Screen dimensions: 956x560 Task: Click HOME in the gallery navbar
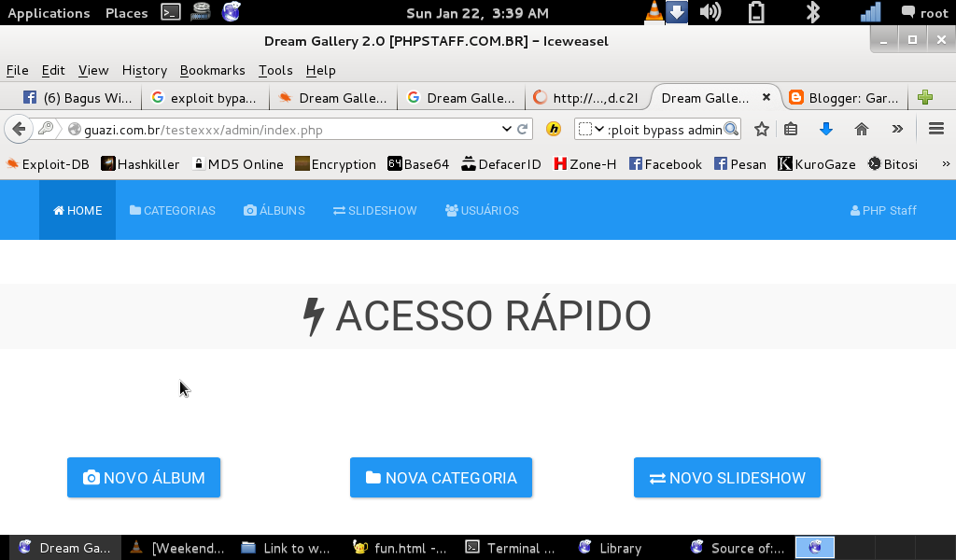(x=77, y=210)
